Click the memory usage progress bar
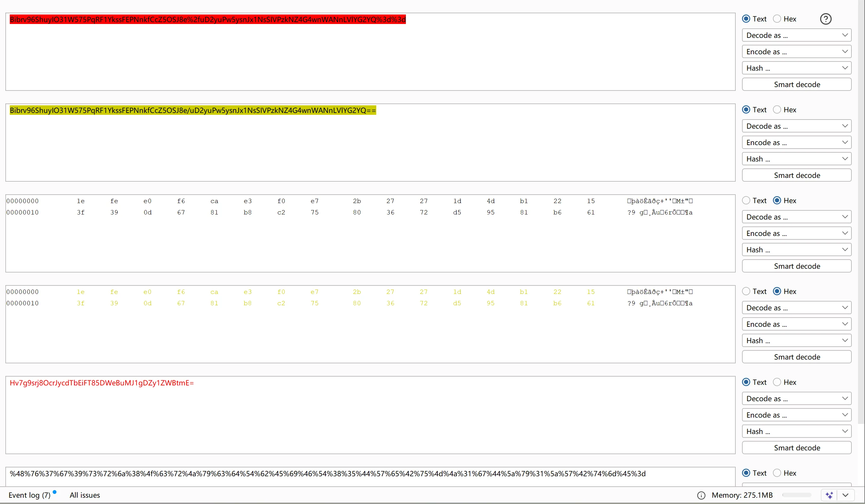Screen dimensions: 865x504 tap(797, 495)
